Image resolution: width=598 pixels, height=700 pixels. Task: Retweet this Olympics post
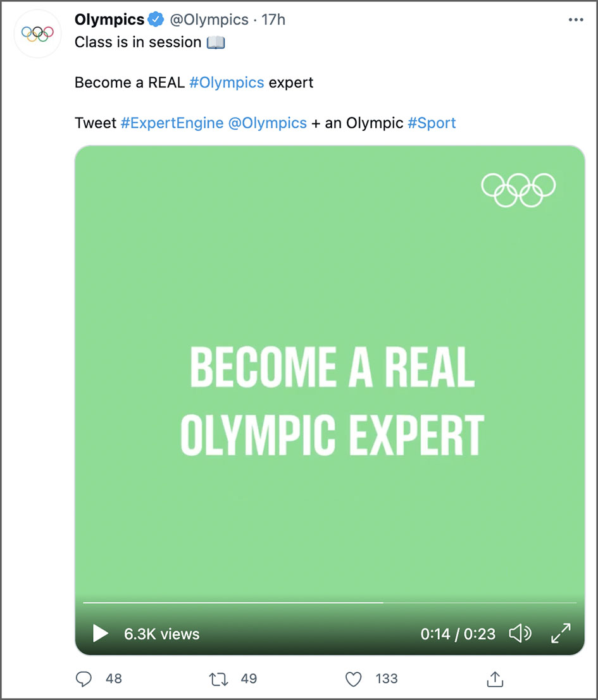[218, 679]
